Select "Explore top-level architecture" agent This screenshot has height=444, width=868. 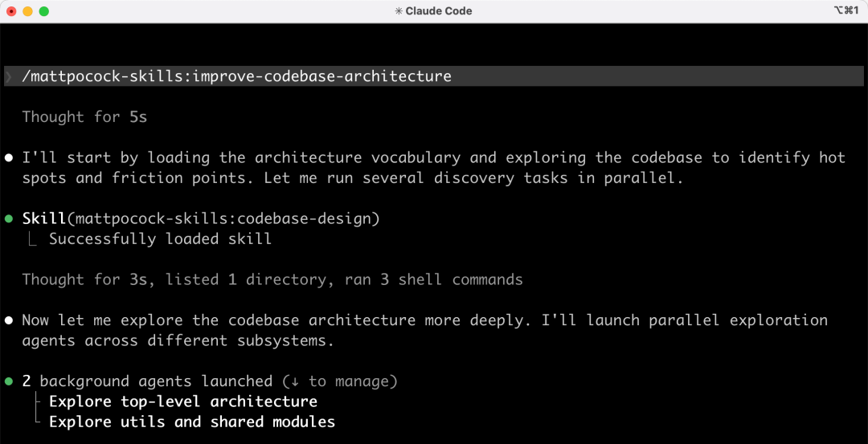pos(183,401)
